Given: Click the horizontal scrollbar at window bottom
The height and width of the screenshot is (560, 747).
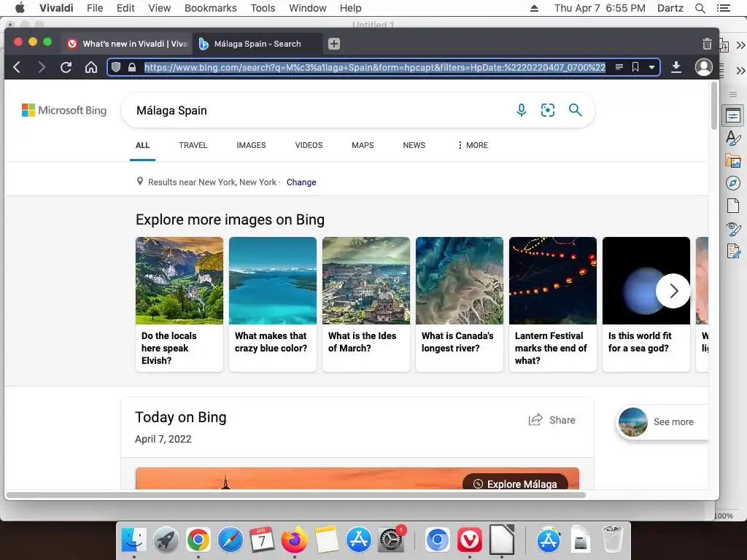Looking at the screenshot, I should click(x=296, y=495).
